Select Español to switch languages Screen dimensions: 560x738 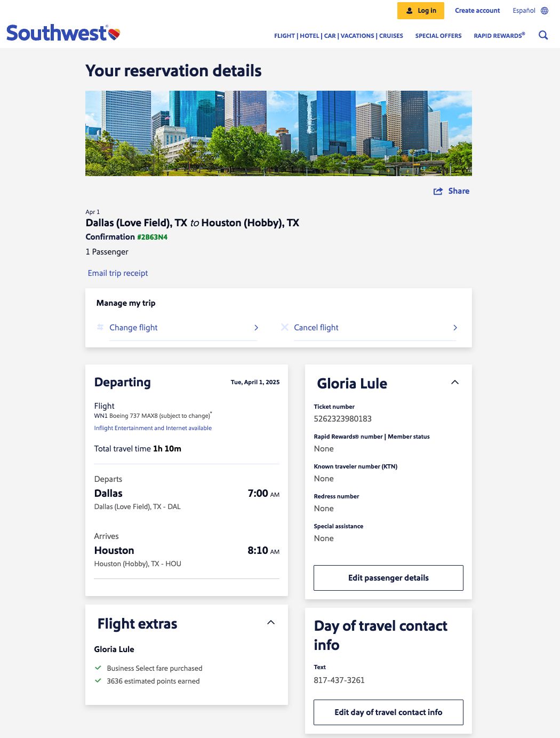point(523,10)
